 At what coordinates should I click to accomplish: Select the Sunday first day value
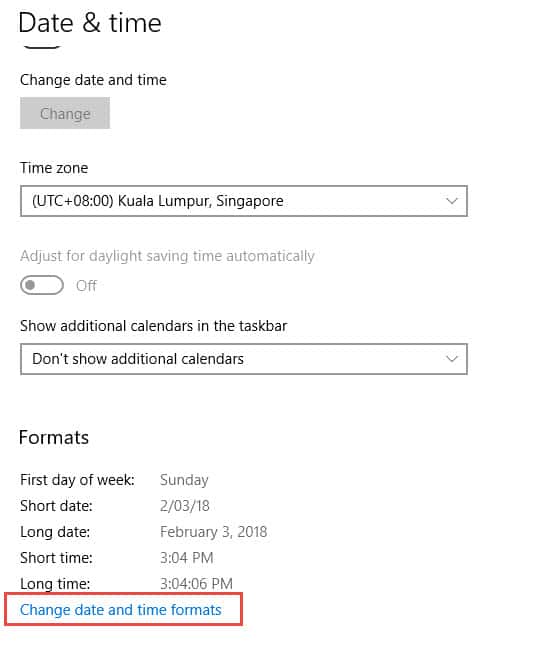(x=184, y=480)
